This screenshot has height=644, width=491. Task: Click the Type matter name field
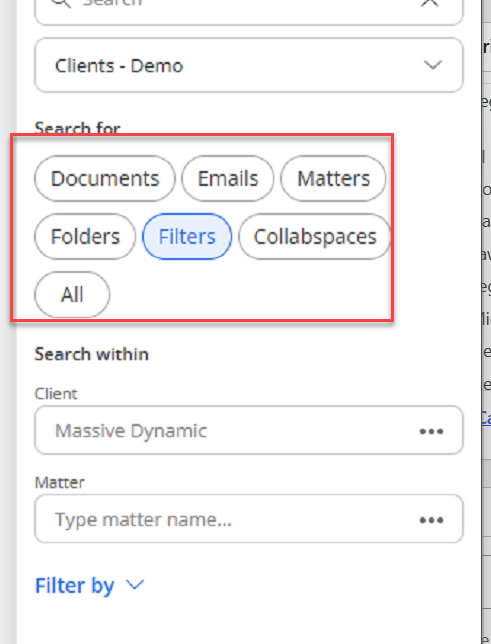click(249, 519)
